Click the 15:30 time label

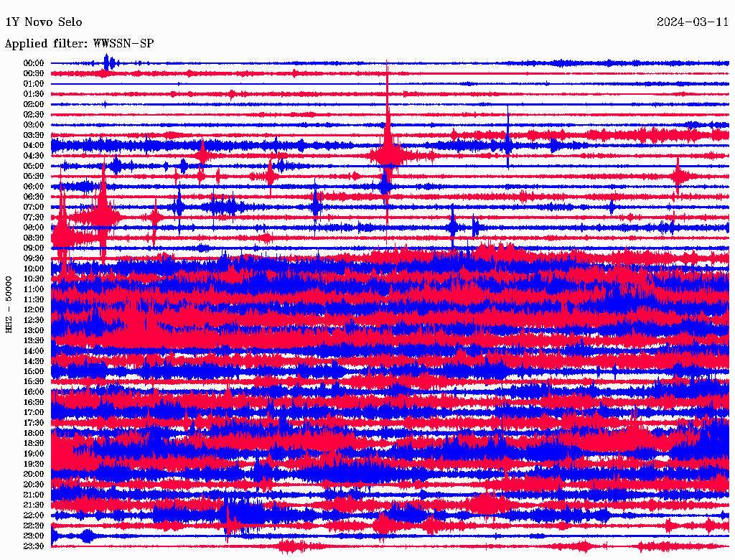[34, 382]
